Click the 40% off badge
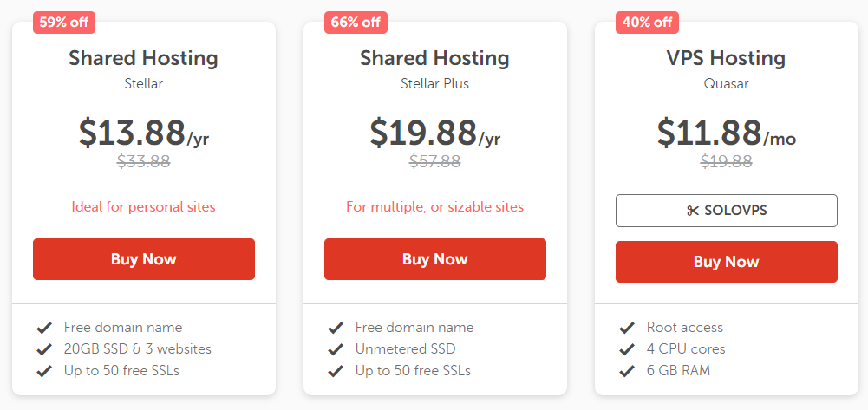 [647, 23]
